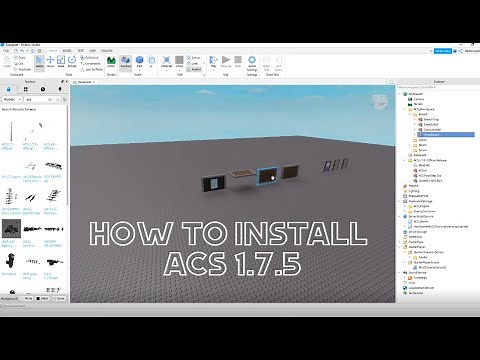Close the Toolbox panel
The image size is (480, 360).
point(66,81)
